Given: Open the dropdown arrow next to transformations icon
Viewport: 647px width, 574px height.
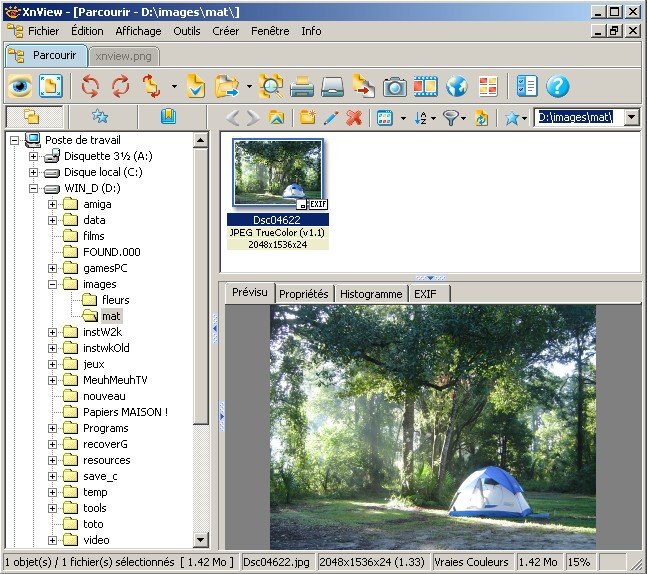Looking at the screenshot, I should tap(174, 86).
